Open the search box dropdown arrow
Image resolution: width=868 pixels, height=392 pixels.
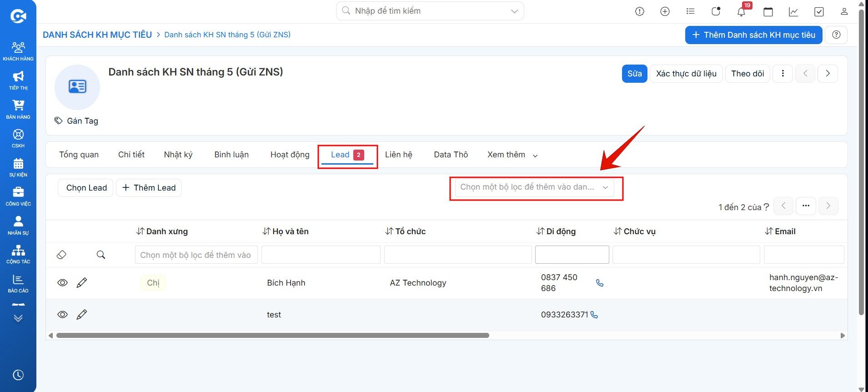coord(514,11)
